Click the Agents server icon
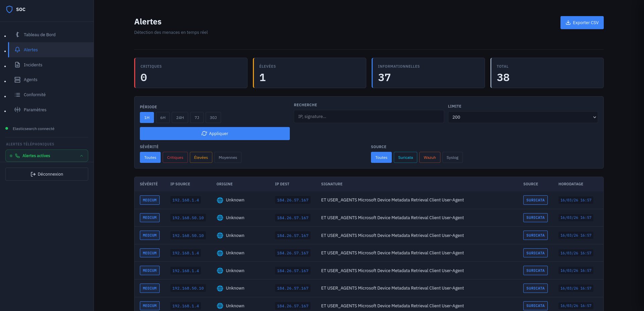644x311 pixels. point(17,80)
